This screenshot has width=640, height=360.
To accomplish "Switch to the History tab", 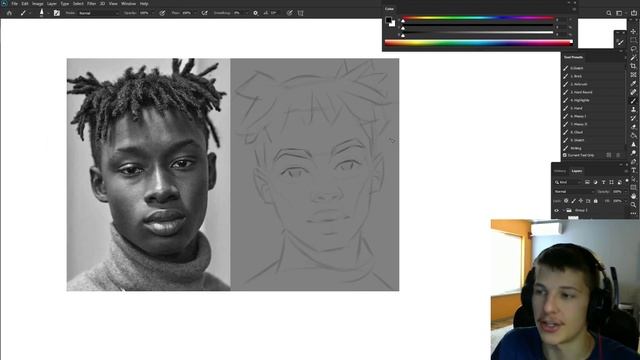I will 560,171.
